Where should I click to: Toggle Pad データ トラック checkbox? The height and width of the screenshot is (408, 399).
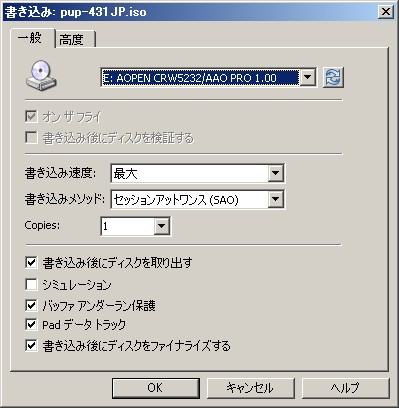pos(31,324)
